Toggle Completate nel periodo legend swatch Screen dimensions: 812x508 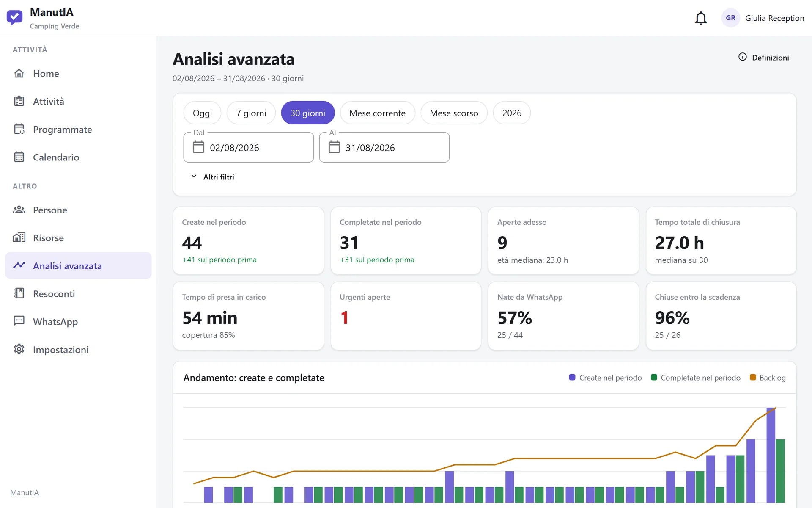click(x=654, y=377)
